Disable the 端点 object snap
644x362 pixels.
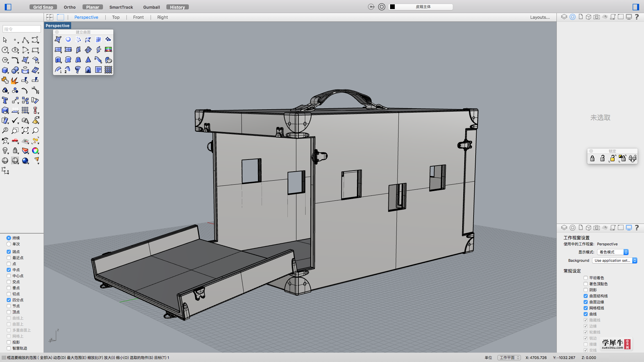tap(9, 252)
